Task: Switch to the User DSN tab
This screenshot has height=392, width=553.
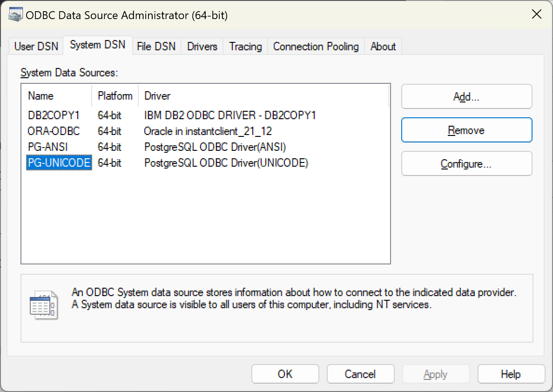Action: click(x=35, y=46)
